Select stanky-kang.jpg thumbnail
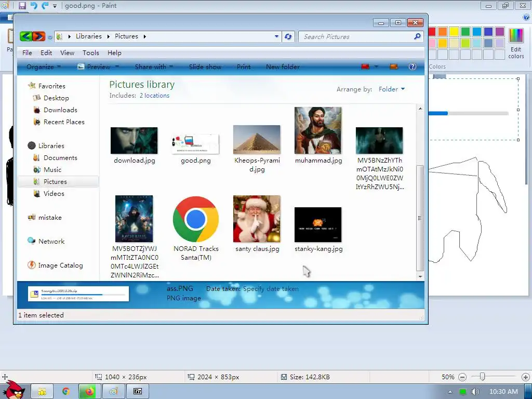 (x=318, y=224)
